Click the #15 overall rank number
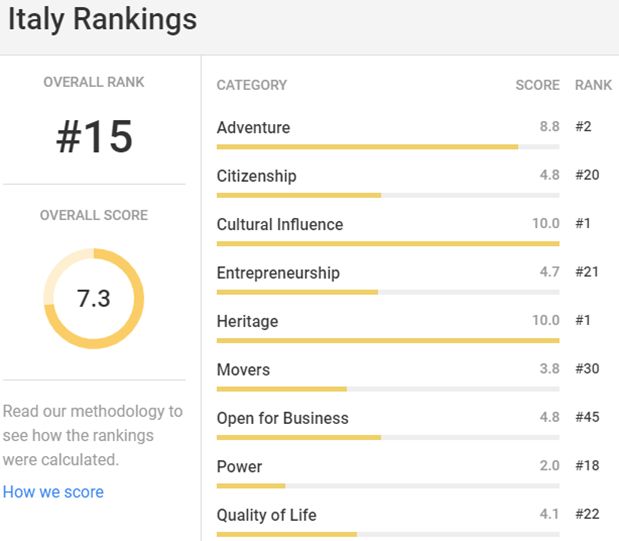This screenshot has width=619, height=541. [x=94, y=138]
